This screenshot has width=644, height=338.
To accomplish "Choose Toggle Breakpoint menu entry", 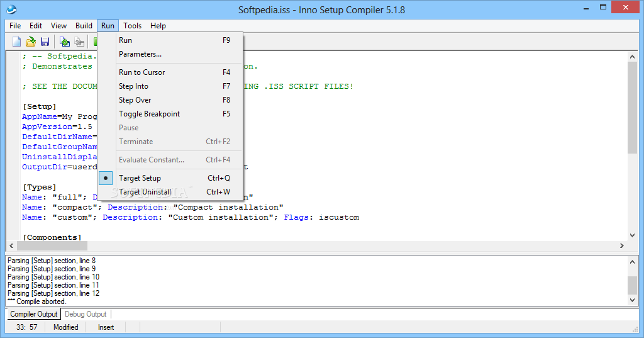I will point(170,114).
